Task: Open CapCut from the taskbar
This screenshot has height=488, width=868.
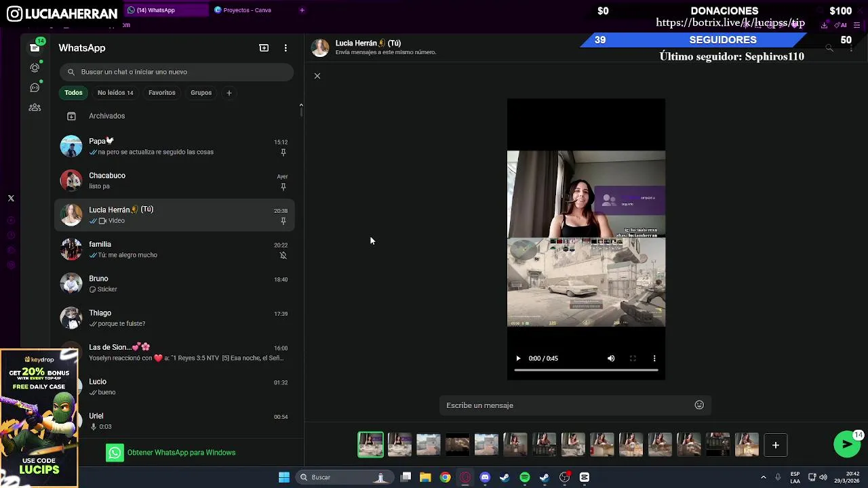Action: (585, 477)
